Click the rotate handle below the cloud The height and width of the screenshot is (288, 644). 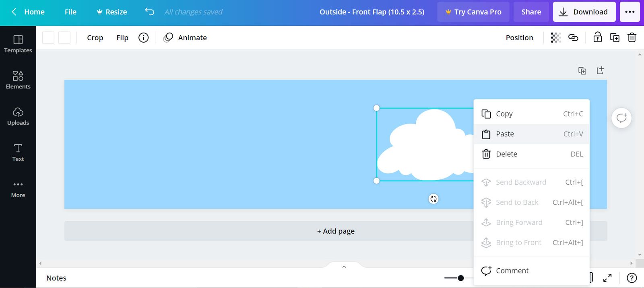pyautogui.click(x=433, y=199)
